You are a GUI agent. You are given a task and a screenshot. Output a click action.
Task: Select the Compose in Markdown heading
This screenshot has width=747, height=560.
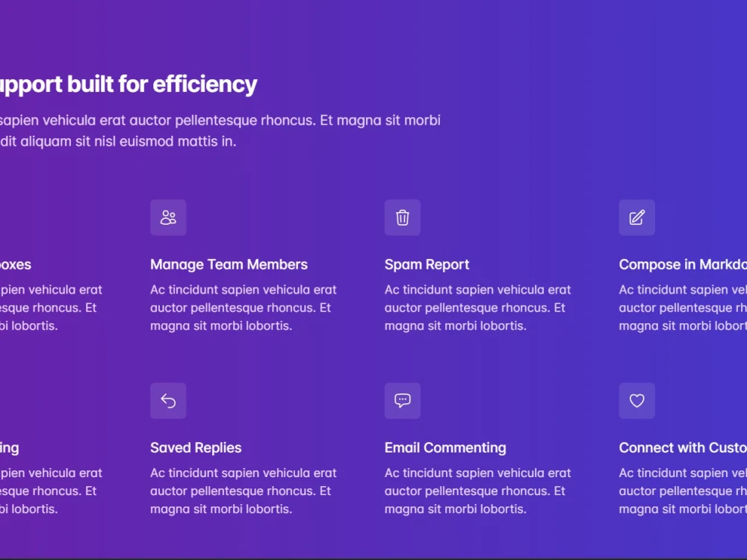pyautogui.click(x=684, y=265)
